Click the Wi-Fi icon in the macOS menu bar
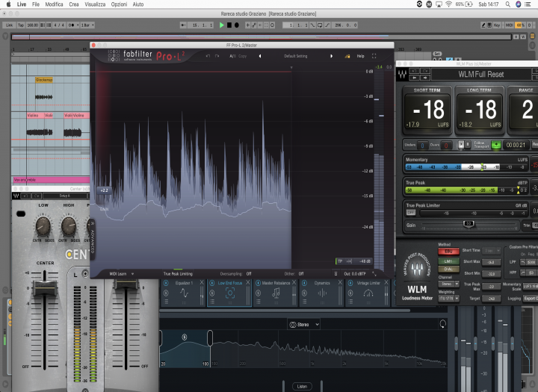This screenshot has height=392, width=538. point(449,4)
